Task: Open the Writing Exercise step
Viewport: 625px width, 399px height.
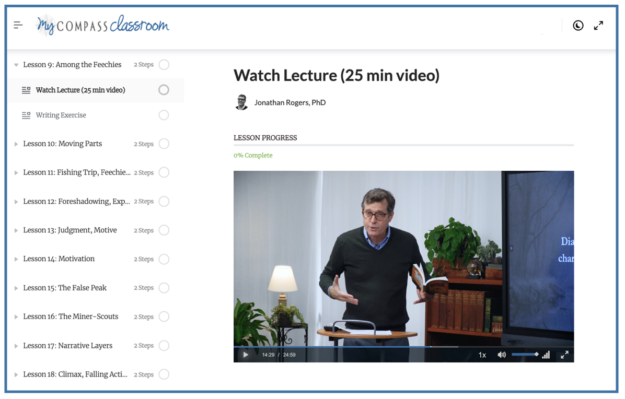Action: [x=61, y=115]
